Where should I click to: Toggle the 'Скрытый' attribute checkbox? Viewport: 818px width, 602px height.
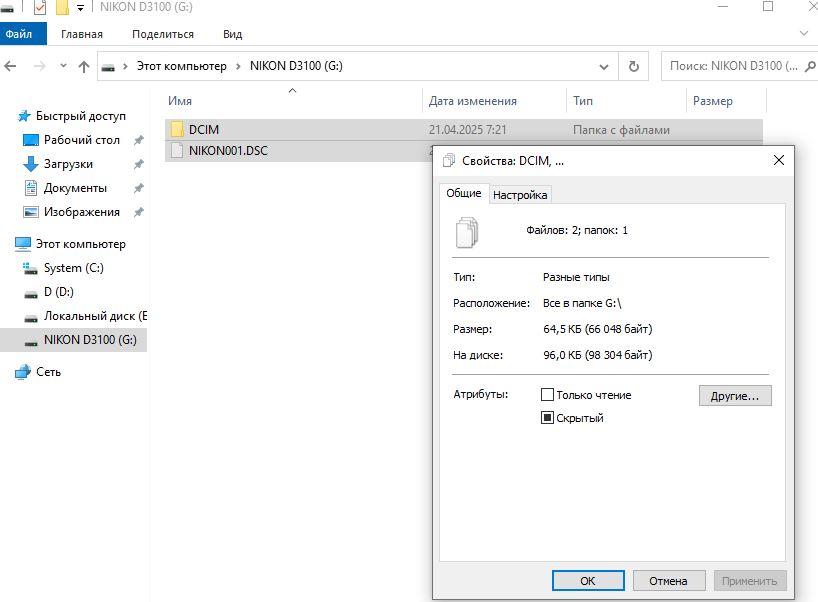click(x=547, y=417)
